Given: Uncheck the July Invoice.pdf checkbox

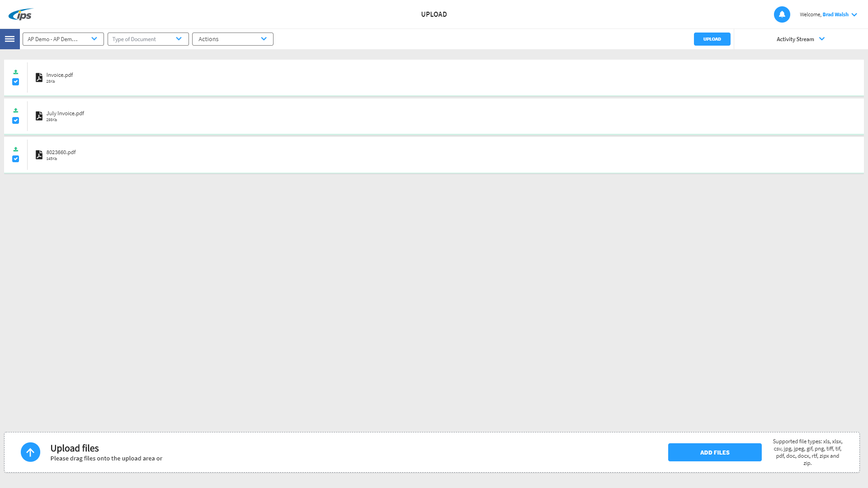Looking at the screenshot, I should coord(16,120).
